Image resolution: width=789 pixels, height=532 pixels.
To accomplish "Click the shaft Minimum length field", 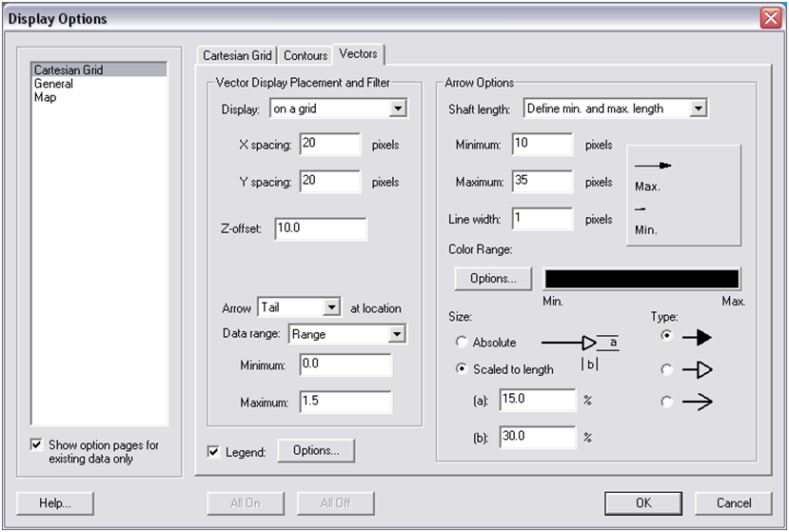I will point(542,144).
